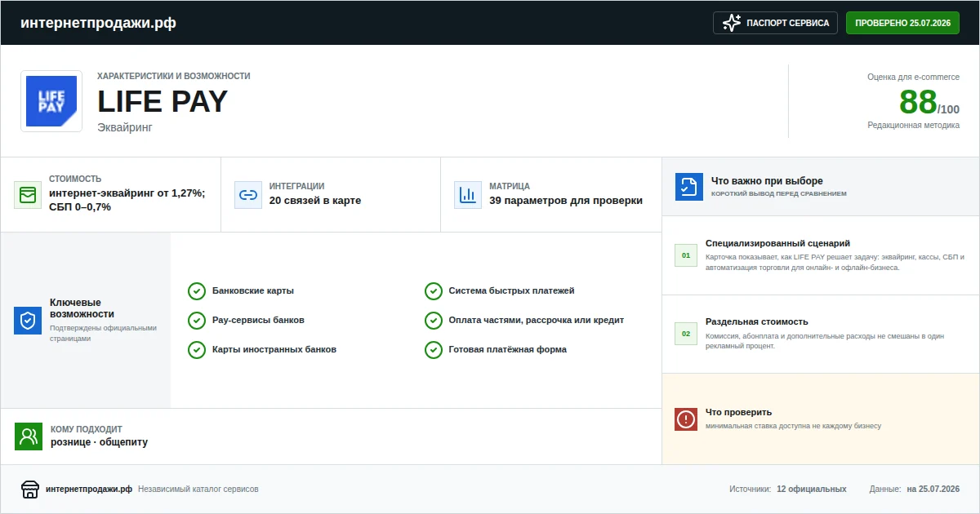Open the Паспорт сервиса button
980x514 pixels.
[x=776, y=23]
